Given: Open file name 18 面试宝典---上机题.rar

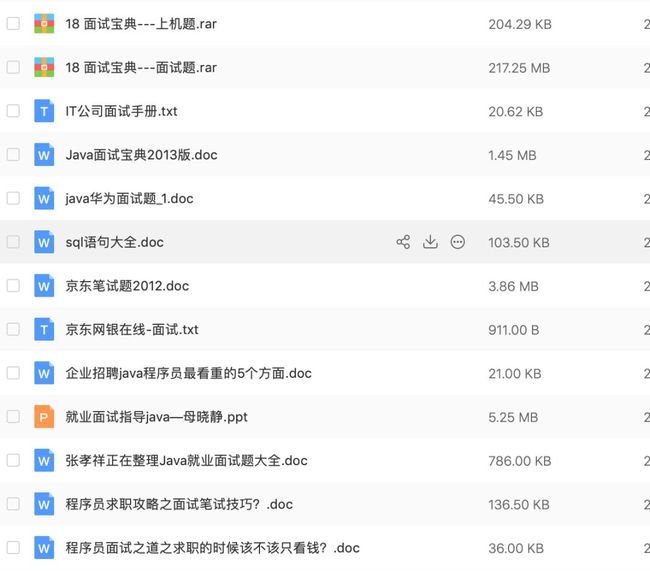Looking at the screenshot, I should (x=141, y=24).
